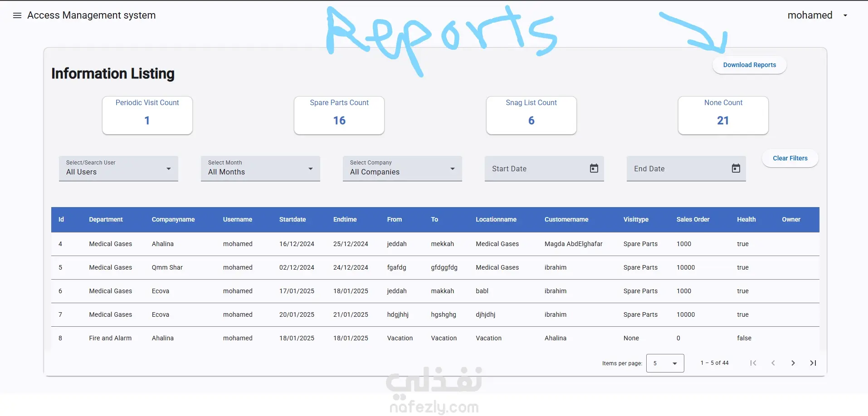Click the Access Management system title
The width and height of the screenshot is (868, 416).
(91, 15)
